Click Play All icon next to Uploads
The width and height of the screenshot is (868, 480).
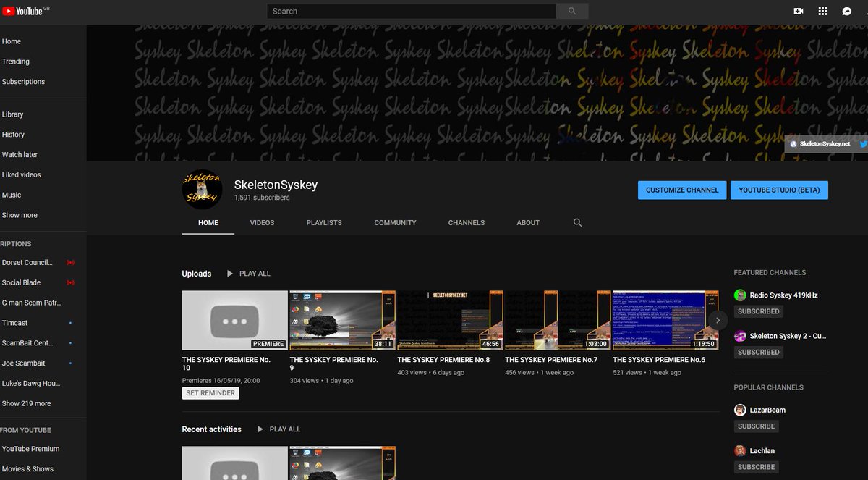click(x=230, y=274)
